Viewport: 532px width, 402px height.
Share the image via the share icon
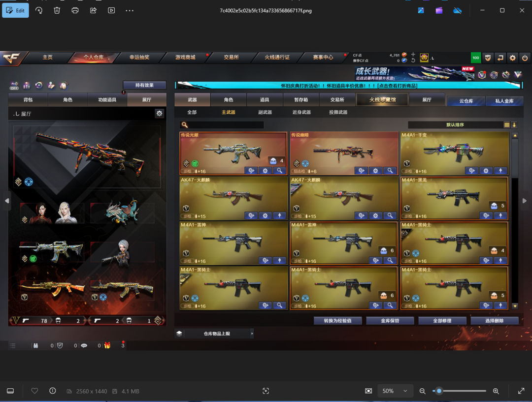coord(93,10)
